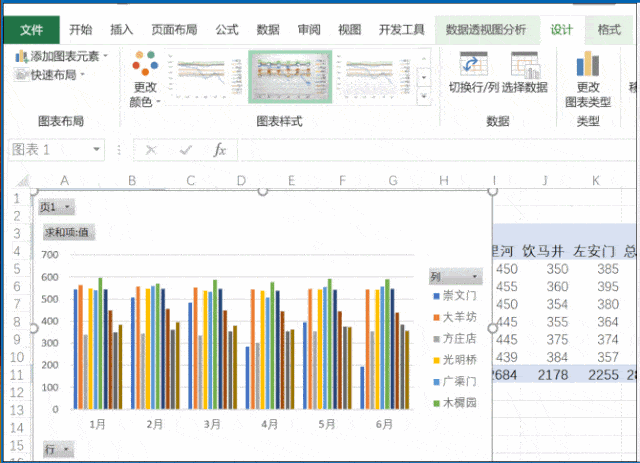640x463 pixels.
Task: Select the first chart style thumbnail
Action: 205,77
